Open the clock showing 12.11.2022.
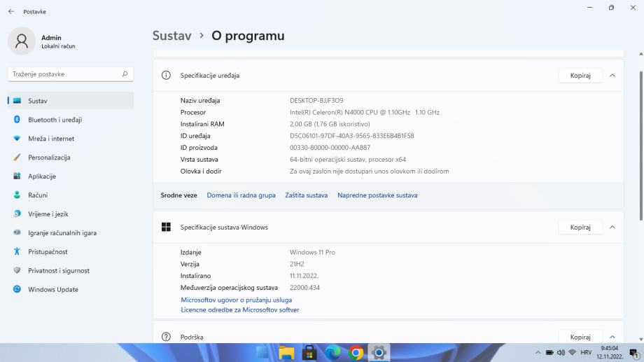Screen dimensions: 644x362 coord(610,353)
